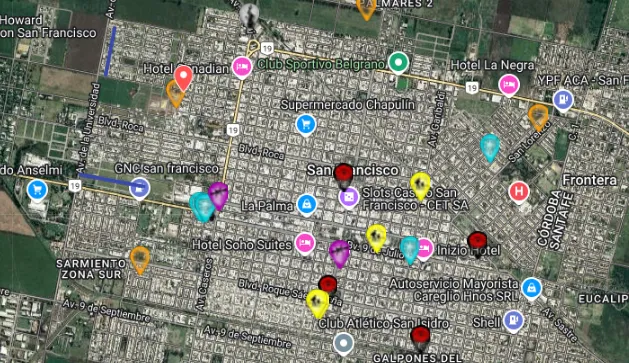This screenshot has height=363, width=629.
Task: Click Route 19 shield beside Av. de la Universidad
Action: (x=75, y=186)
